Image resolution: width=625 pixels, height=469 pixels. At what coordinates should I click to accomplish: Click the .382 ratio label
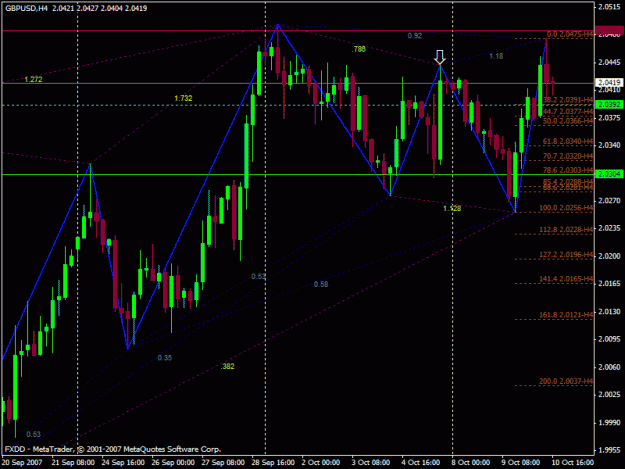tap(228, 366)
